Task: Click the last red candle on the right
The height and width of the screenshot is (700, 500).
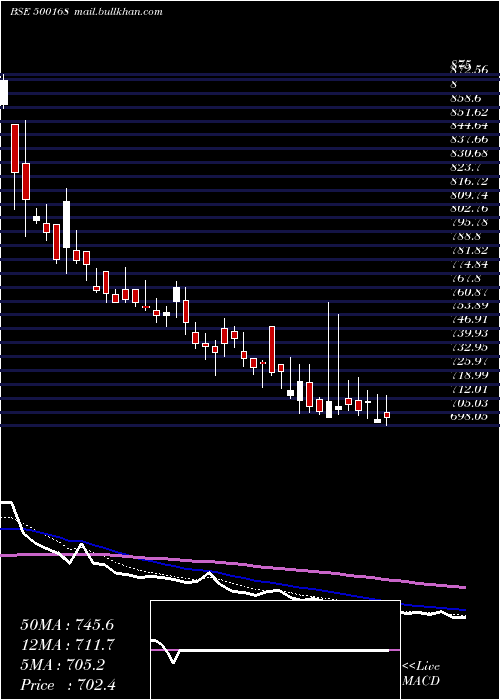Action: coord(387,415)
